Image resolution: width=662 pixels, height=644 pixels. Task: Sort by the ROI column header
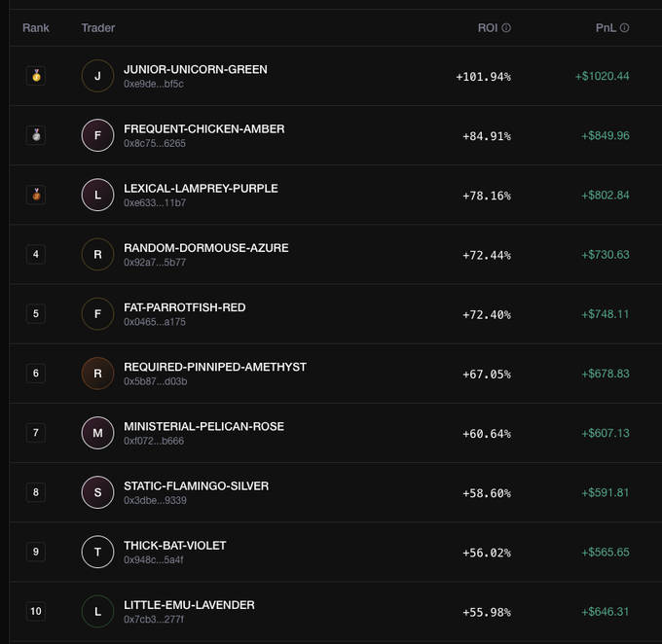click(487, 28)
